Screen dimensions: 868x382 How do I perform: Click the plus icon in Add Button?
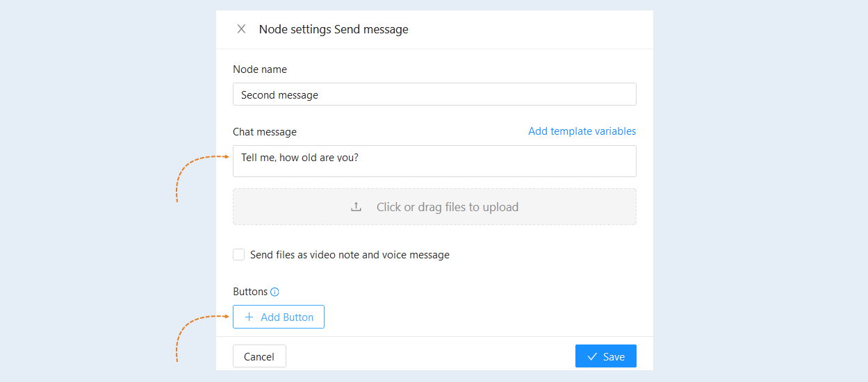tap(249, 317)
